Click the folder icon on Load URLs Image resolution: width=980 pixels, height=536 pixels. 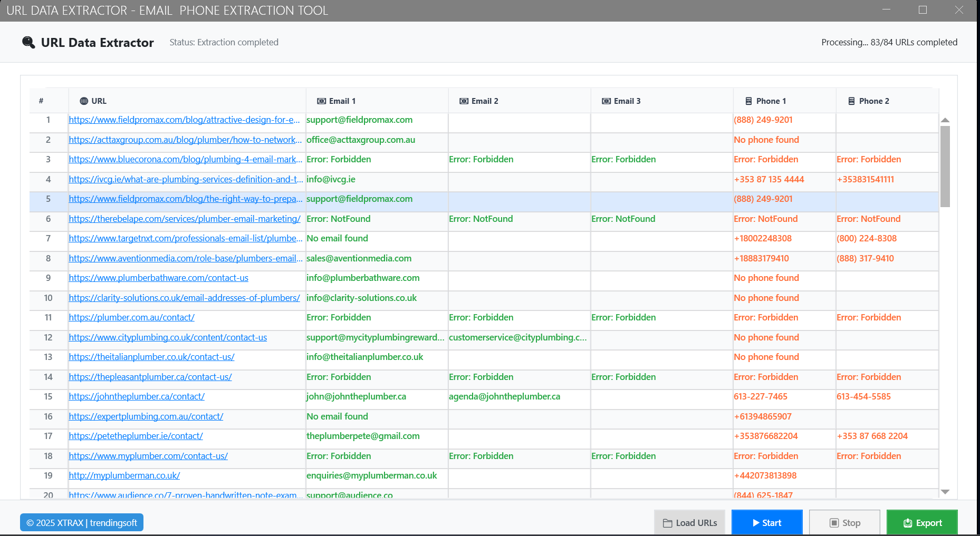click(x=668, y=523)
